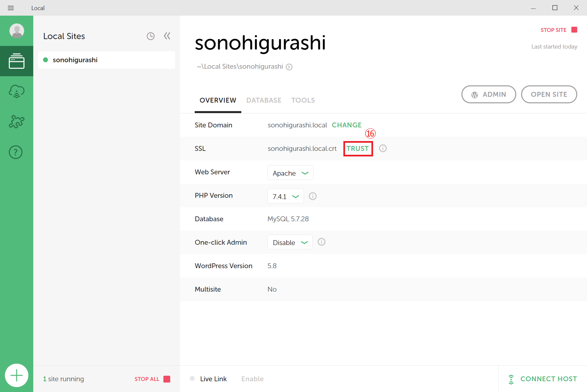The image size is (587, 392).
Task: Click the ~\Local Sites\sonohigurashi path
Action: pos(240,66)
